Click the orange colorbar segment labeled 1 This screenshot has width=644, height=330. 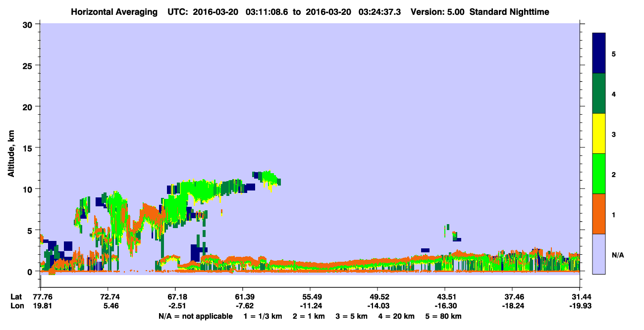[599, 214]
